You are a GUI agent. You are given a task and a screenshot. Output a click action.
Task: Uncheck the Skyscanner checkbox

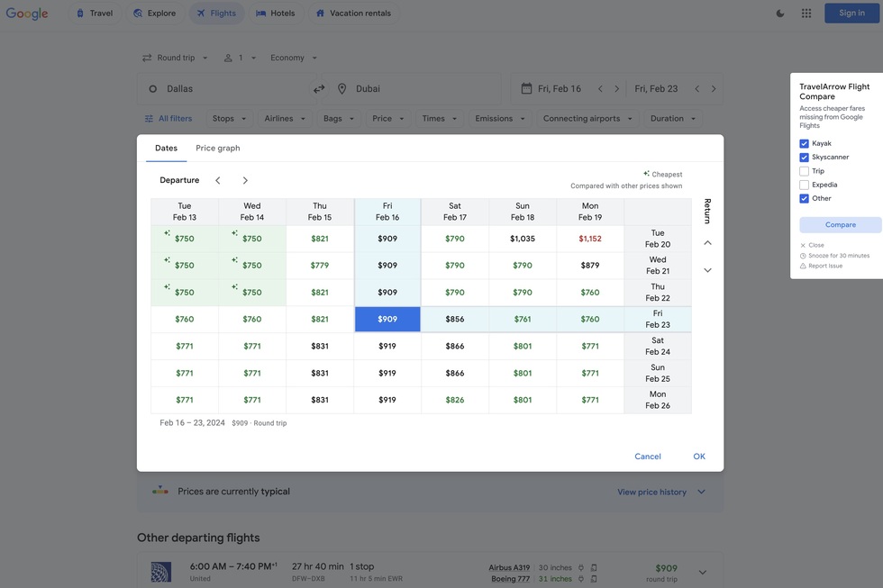[804, 157]
